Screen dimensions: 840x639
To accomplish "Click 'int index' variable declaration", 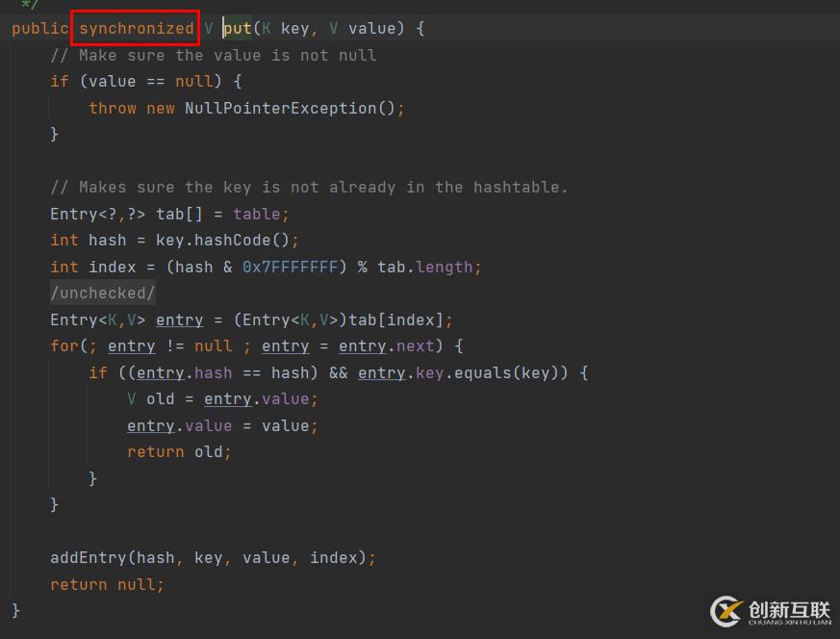I will [x=93, y=267].
